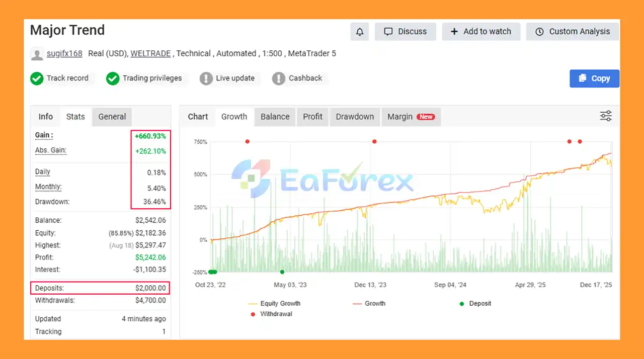
Task: Toggle Deposit markers in chart legend
Action: [474, 304]
